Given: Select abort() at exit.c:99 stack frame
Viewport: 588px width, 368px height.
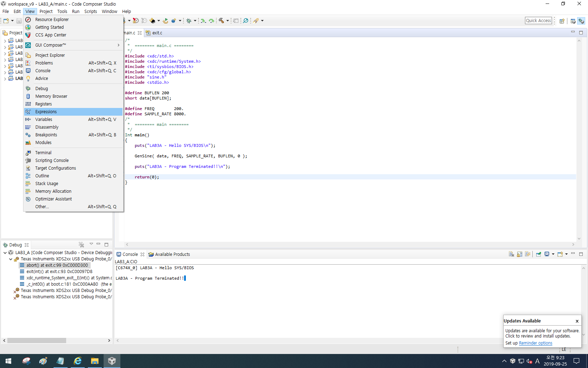Looking at the screenshot, I should [x=55, y=265].
